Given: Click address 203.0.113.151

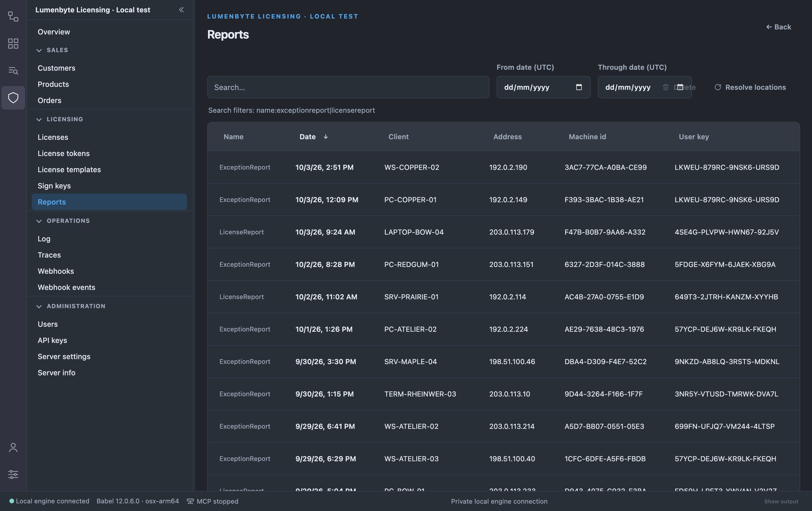Looking at the screenshot, I should click(511, 264).
